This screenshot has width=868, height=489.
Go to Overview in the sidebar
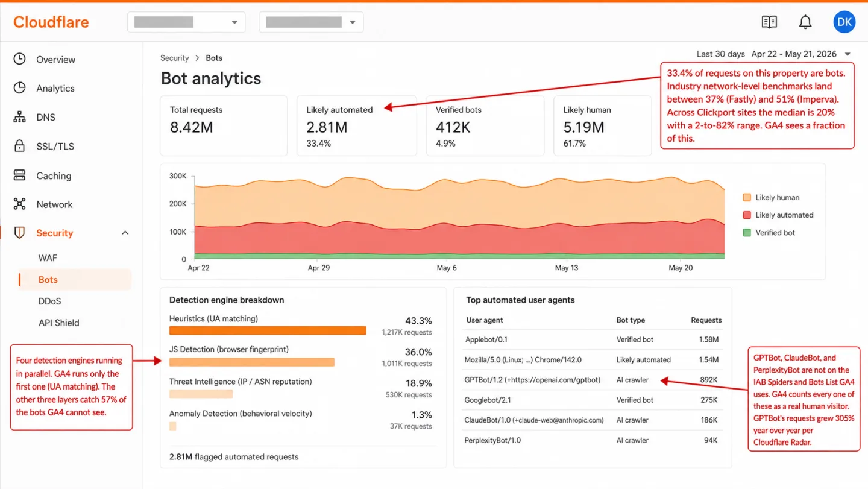(55, 60)
